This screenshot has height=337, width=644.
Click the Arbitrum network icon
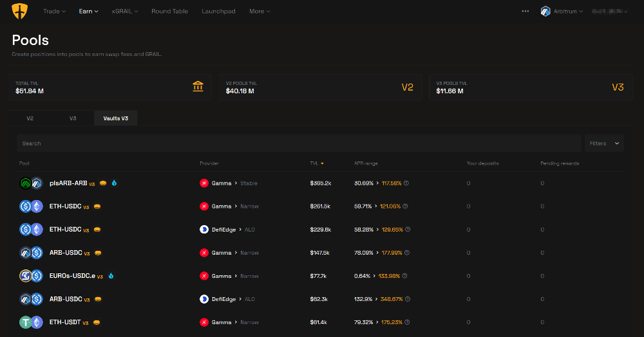[545, 12]
